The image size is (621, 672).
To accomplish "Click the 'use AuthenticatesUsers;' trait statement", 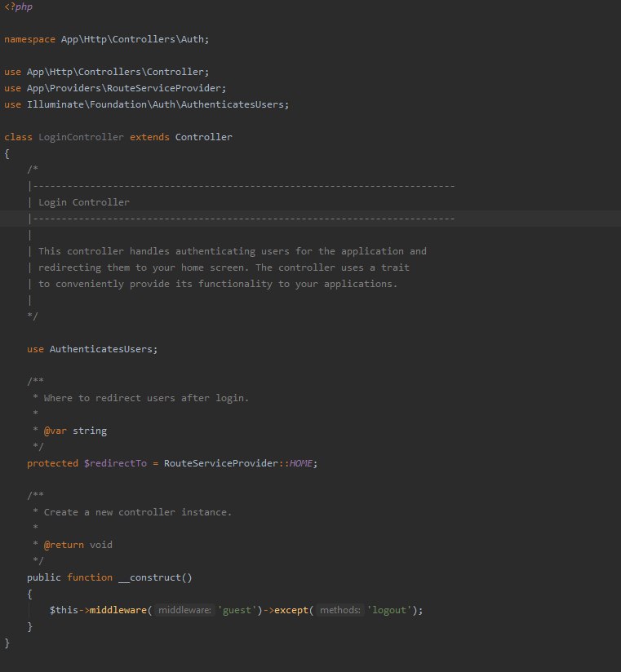I will tap(92, 349).
